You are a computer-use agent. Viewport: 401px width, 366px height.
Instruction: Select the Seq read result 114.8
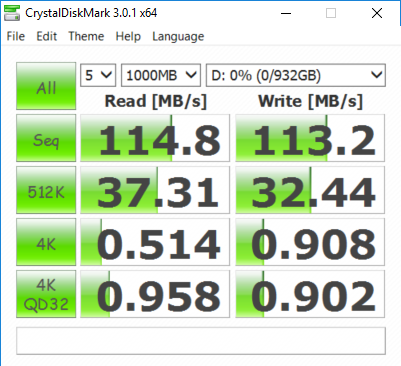(155, 138)
